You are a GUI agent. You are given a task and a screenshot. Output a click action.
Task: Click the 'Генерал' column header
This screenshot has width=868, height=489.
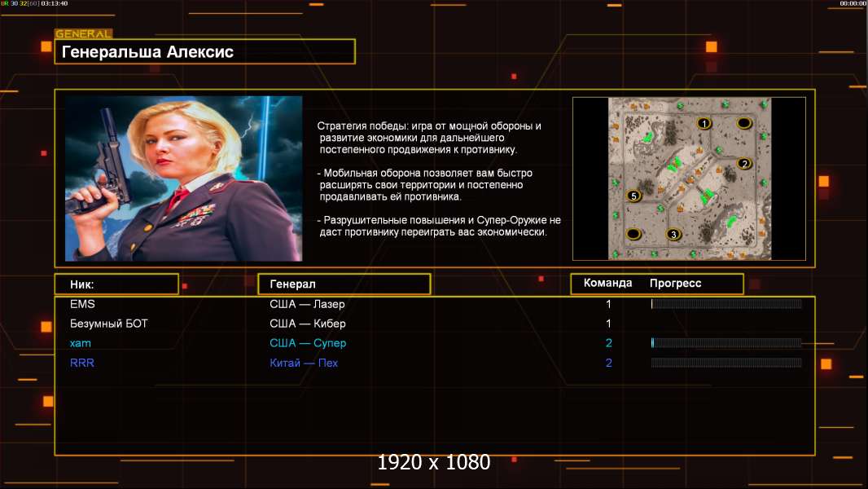(x=344, y=284)
